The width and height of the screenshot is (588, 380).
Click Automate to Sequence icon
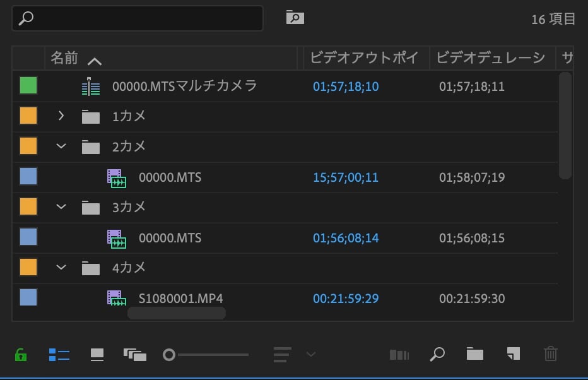pyautogui.click(x=399, y=355)
